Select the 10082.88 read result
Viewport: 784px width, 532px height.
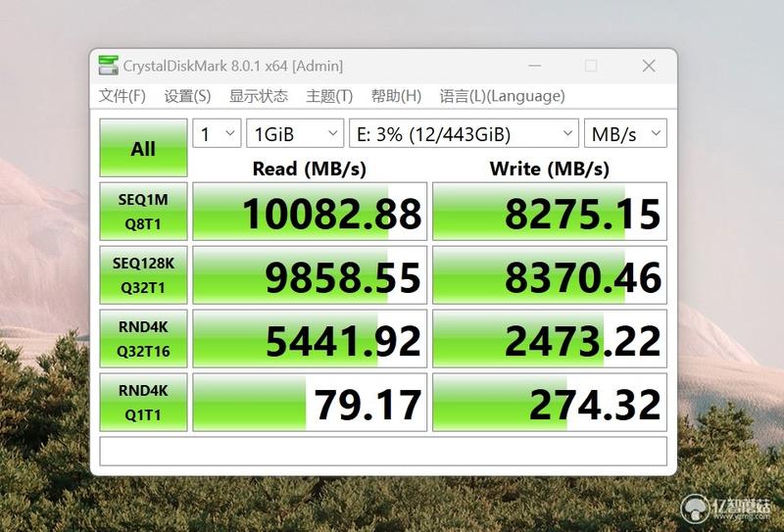310,211
